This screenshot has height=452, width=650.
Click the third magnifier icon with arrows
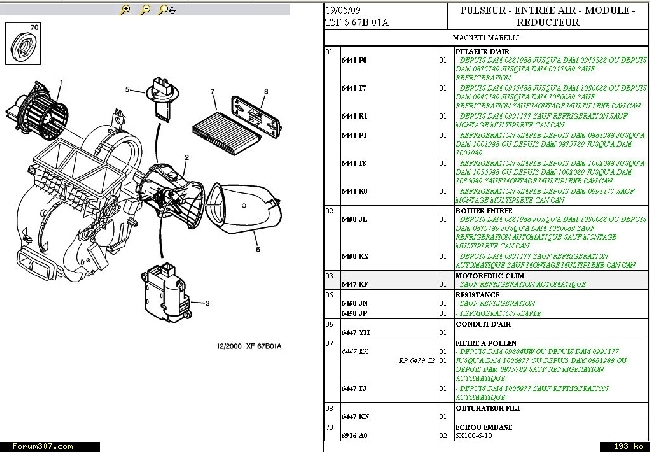(166, 9)
